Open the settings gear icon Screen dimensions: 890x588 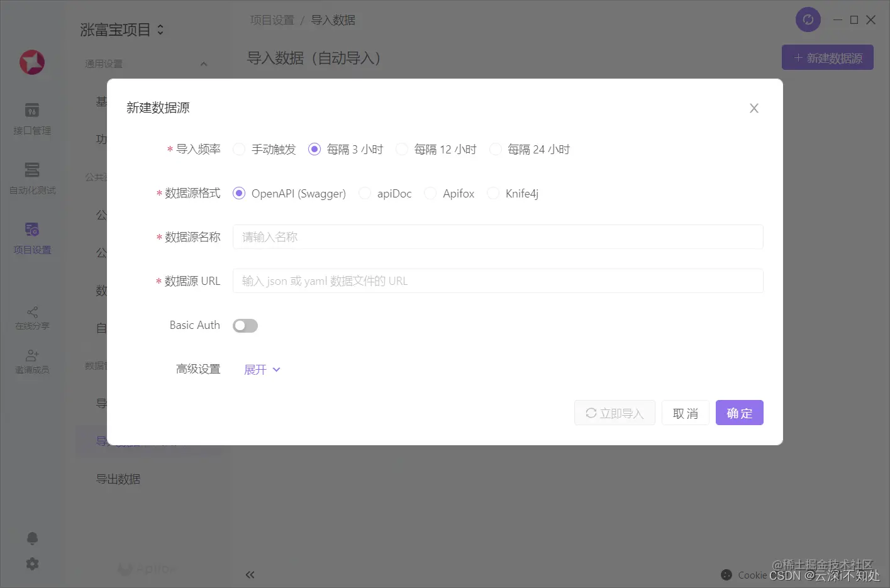32,564
